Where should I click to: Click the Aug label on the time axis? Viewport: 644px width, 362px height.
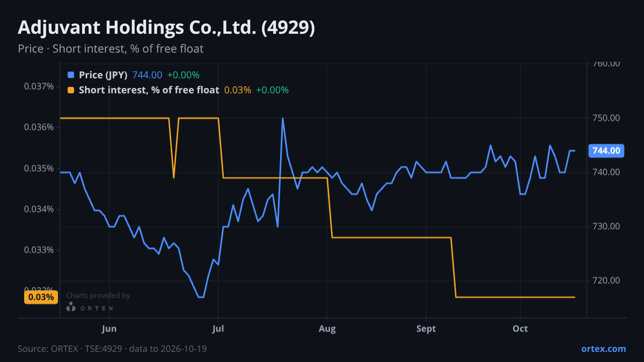coord(327,328)
